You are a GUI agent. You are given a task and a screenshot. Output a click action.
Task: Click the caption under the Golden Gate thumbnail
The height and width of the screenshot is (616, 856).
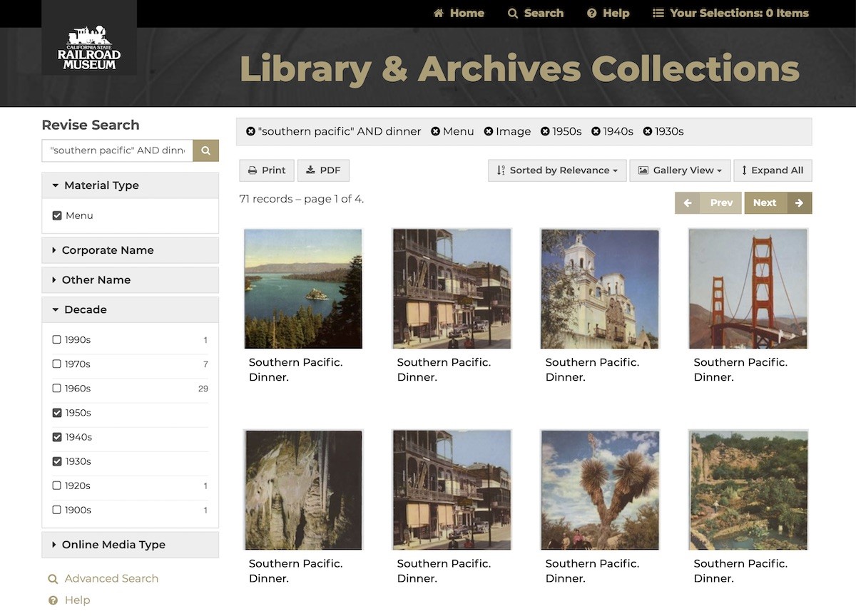pyautogui.click(x=740, y=369)
